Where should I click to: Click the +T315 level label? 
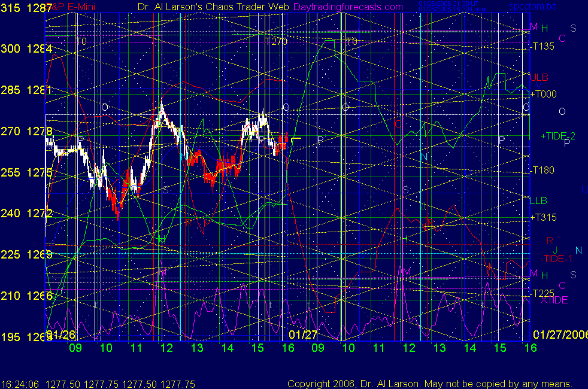543,217
